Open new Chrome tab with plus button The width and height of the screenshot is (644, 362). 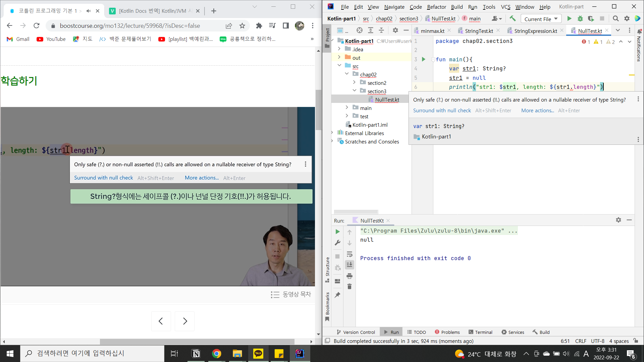(x=214, y=11)
